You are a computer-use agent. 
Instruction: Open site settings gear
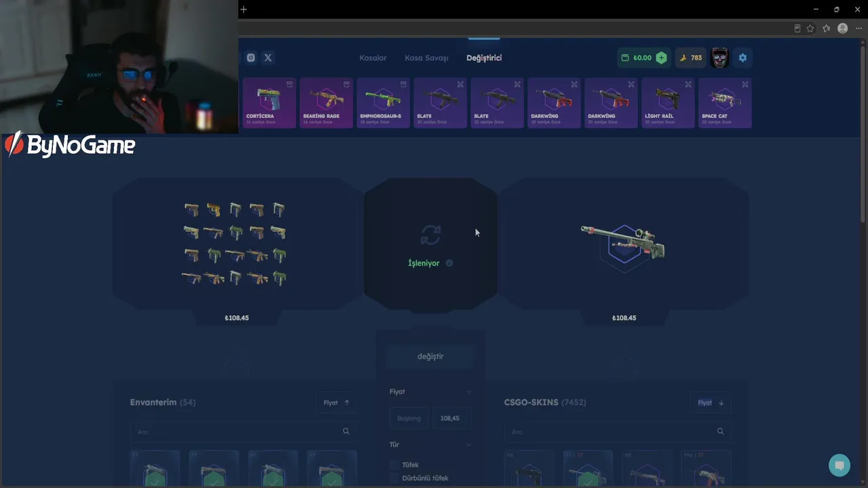point(743,58)
